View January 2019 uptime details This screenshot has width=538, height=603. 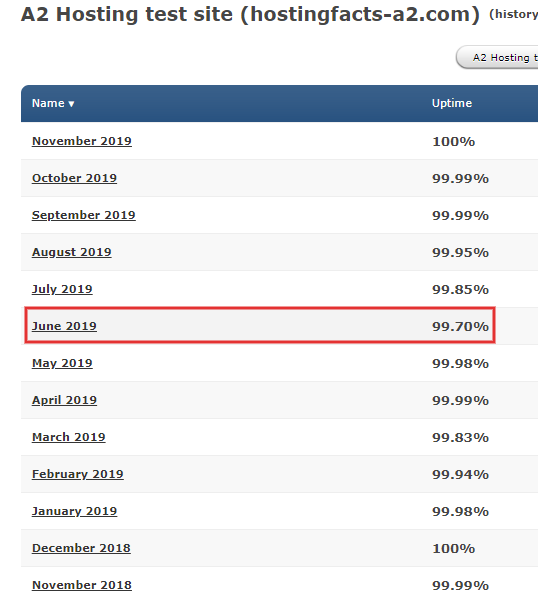pos(74,511)
